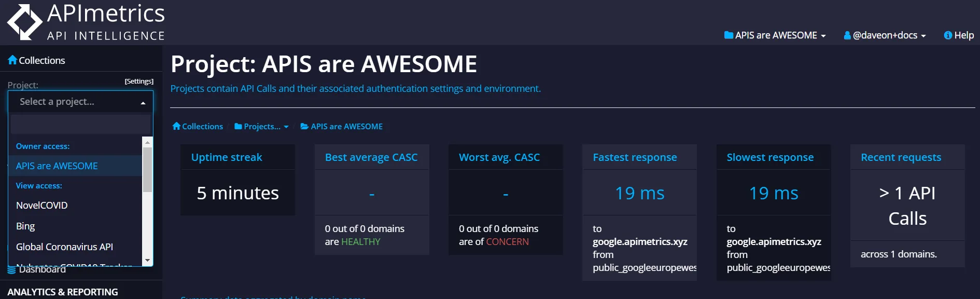
Task: Open Help from the top bar
Action: coord(959,35)
